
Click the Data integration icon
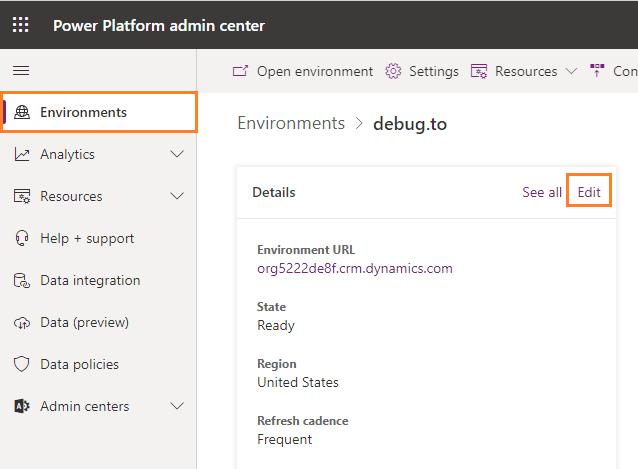coord(22,281)
